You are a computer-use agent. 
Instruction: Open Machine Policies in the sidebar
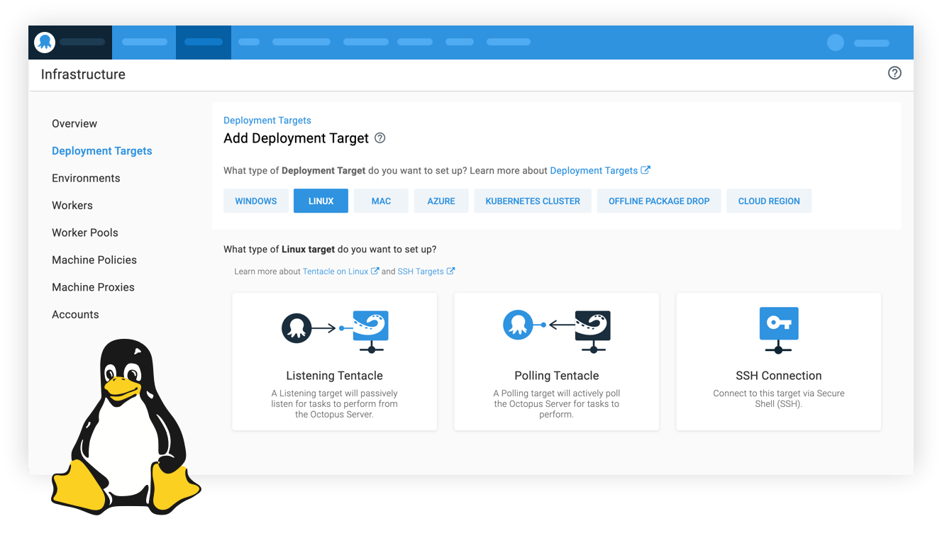point(94,260)
